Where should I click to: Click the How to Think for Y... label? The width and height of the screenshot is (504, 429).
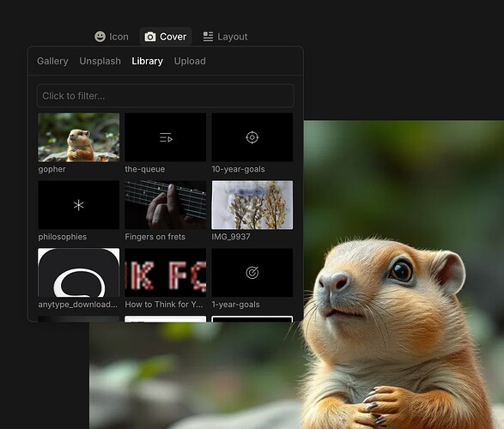click(164, 305)
